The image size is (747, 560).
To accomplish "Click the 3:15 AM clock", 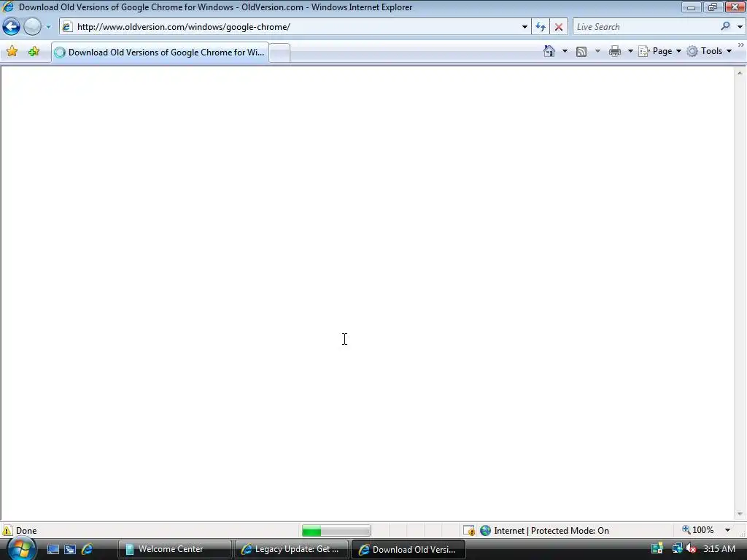I will [x=719, y=549].
